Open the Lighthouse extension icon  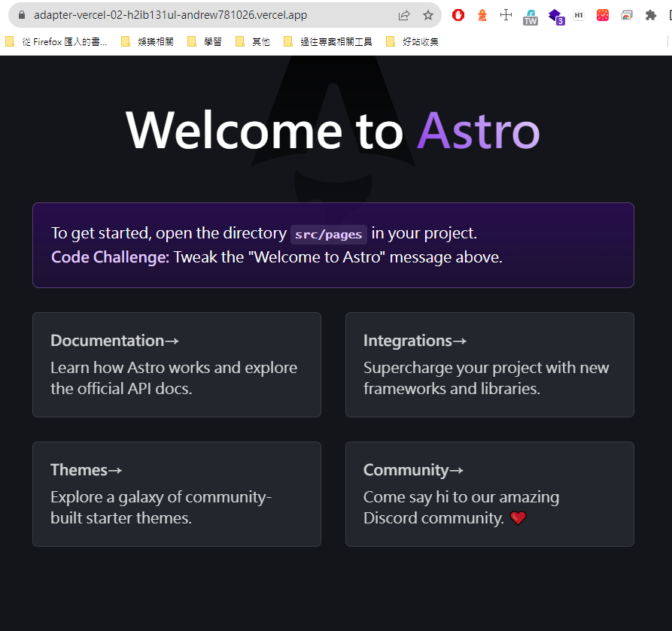point(482,16)
